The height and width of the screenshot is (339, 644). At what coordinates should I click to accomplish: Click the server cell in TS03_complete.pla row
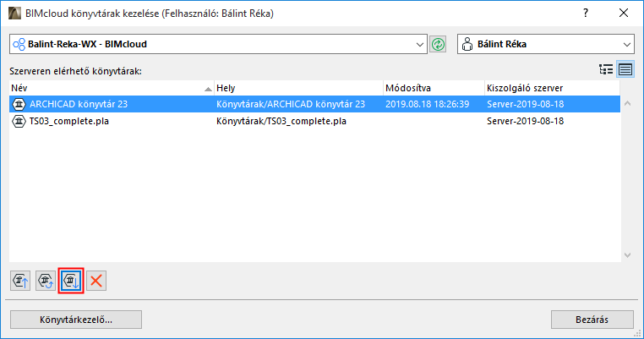(526, 121)
